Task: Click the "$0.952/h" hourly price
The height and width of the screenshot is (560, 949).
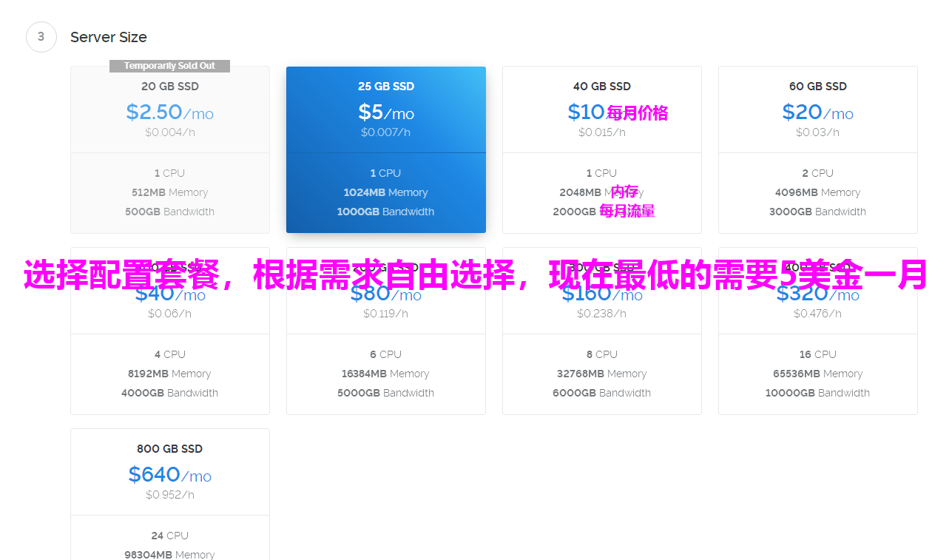Action: point(170,495)
